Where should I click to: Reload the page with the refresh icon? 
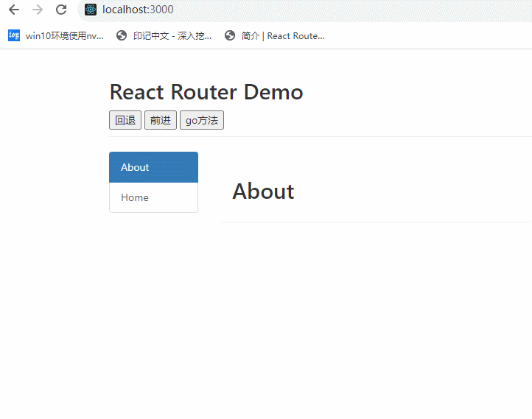61,10
